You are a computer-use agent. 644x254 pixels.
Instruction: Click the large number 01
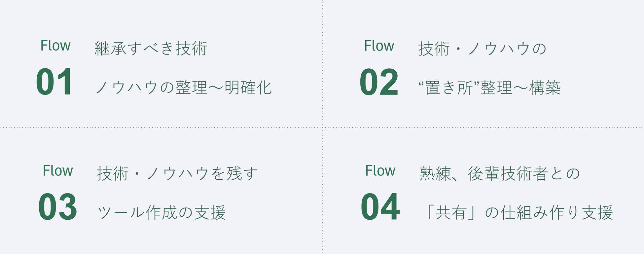click(x=54, y=82)
